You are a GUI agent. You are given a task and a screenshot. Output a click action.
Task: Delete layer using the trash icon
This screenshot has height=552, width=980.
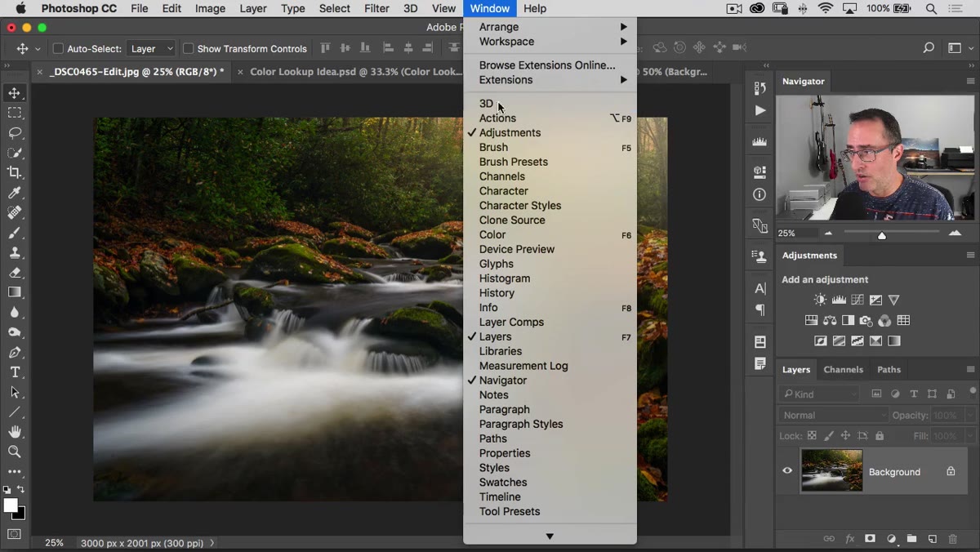[x=952, y=539]
